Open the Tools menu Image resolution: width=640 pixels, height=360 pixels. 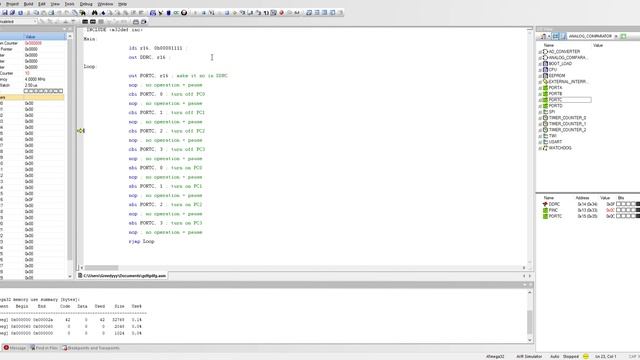click(x=69, y=4)
